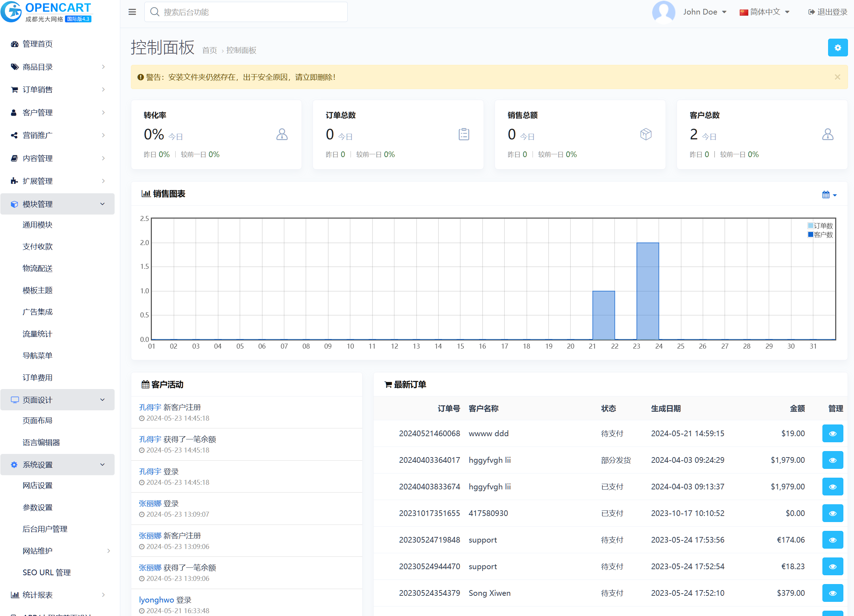
Task: Expand 商品目录 sidebar menu
Action: (57, 67)
